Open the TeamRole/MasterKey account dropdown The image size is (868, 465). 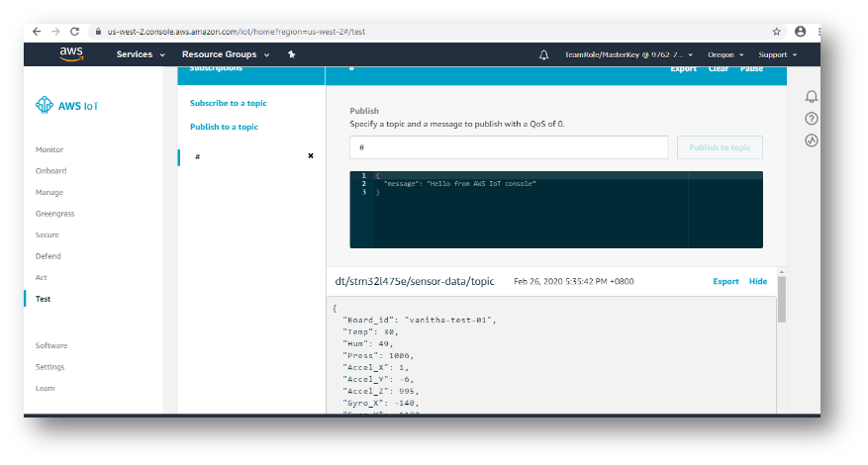click(x=628, y=54)
